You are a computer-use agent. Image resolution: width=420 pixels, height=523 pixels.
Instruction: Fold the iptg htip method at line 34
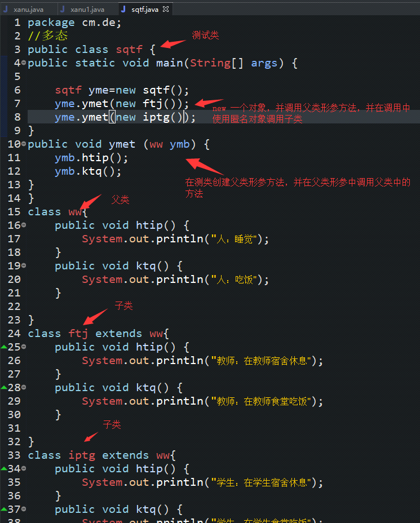click(24, 469)
